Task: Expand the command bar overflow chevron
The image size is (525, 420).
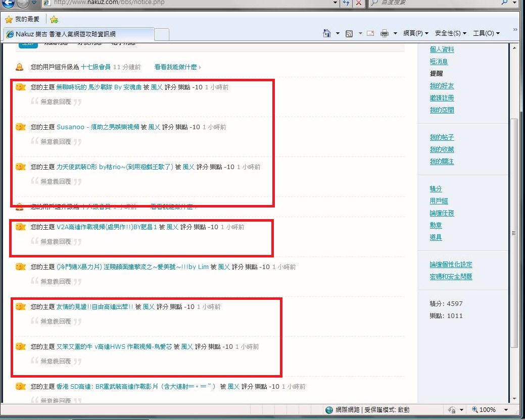Action: (x=515, y=30)
